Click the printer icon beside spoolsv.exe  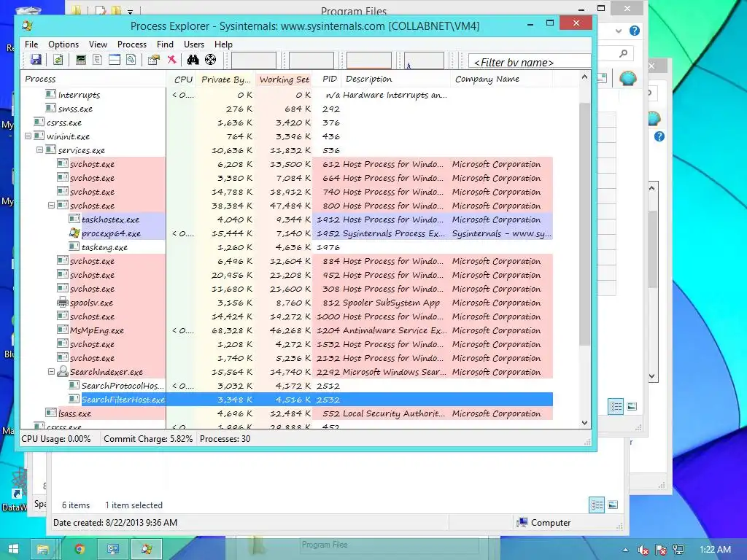63,302
